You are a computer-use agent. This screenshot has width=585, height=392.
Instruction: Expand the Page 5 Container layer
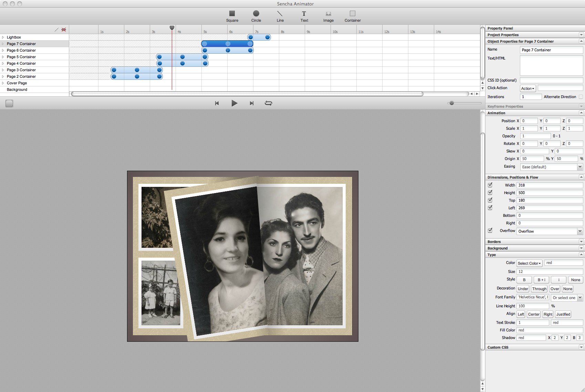click(3, 57)
